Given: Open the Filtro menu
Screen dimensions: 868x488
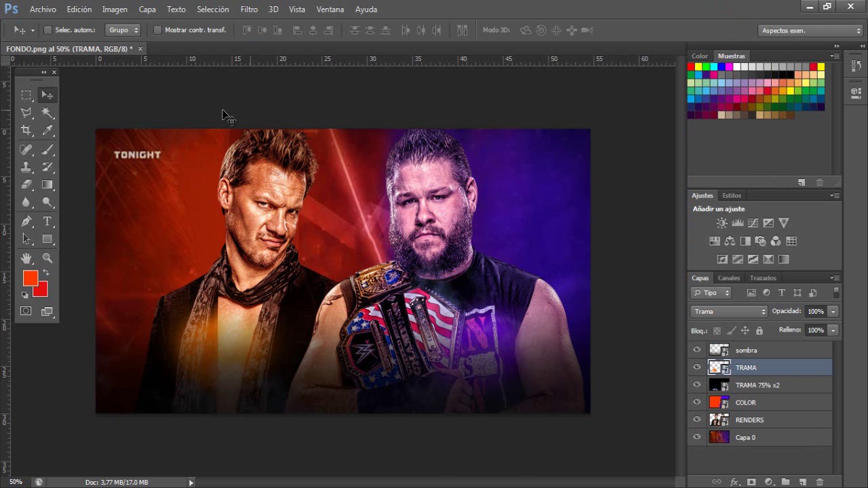Looking at the screenshot, I should [249, 9].
